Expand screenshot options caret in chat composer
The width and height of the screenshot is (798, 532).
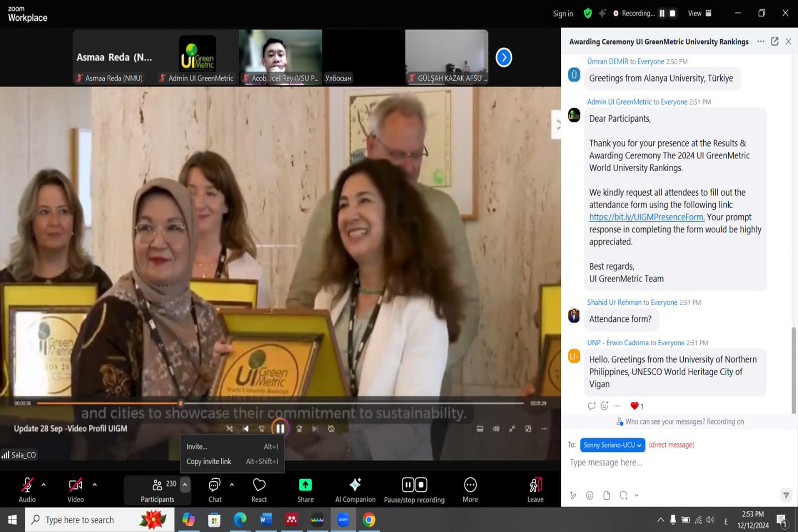click(x=636, y=495)
